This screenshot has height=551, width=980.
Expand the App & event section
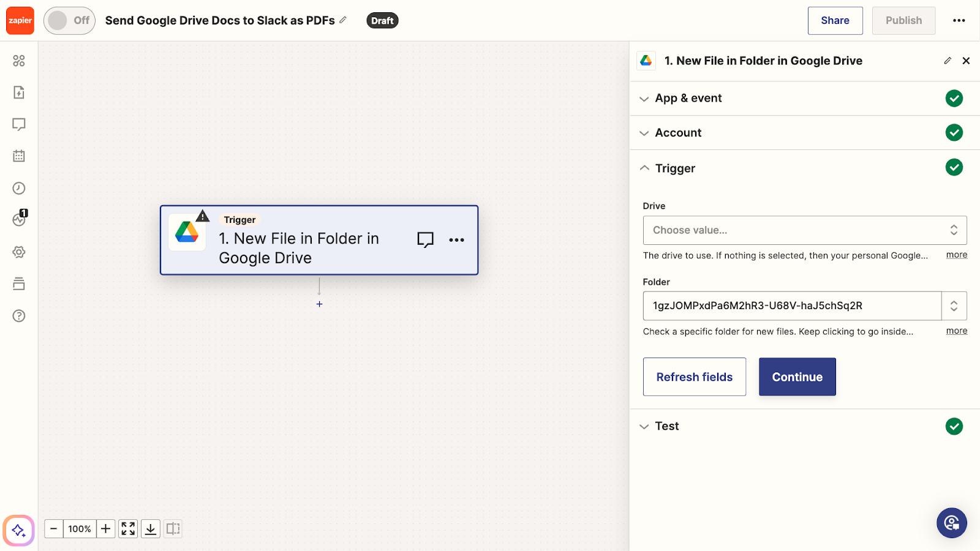(x=805, y=99)
